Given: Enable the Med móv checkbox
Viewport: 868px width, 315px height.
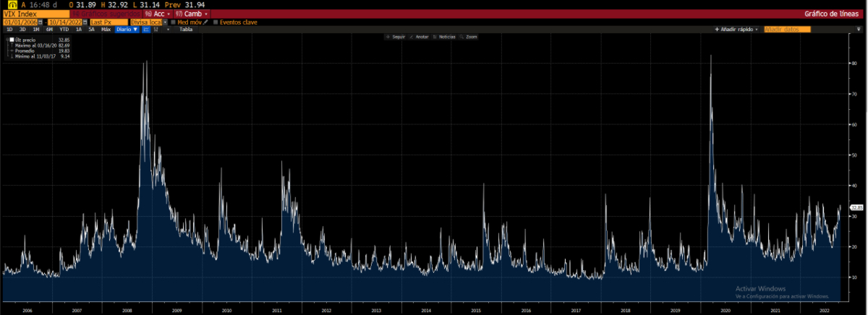Looking at the screenshot, I should [173, 22].
